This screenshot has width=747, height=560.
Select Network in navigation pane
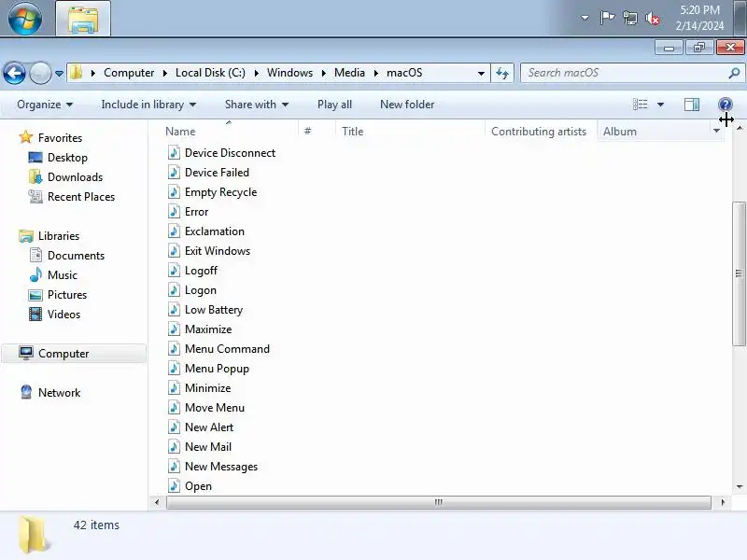(x=59, y=393)
